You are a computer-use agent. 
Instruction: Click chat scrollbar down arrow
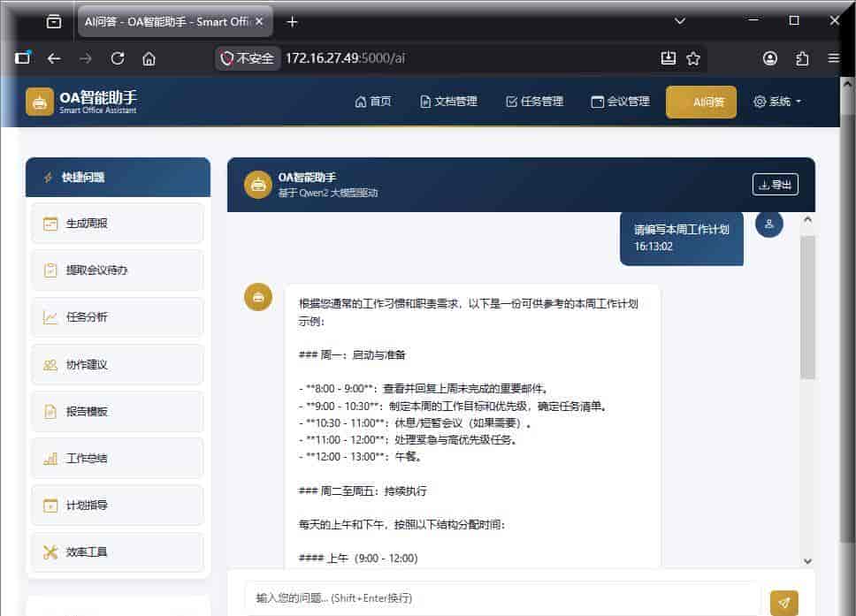coord(808,561)
